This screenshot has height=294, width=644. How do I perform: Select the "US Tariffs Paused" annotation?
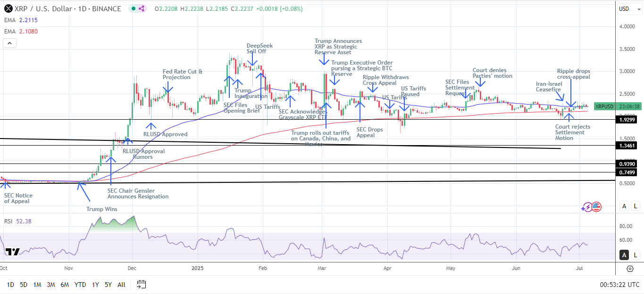point(413,91)
